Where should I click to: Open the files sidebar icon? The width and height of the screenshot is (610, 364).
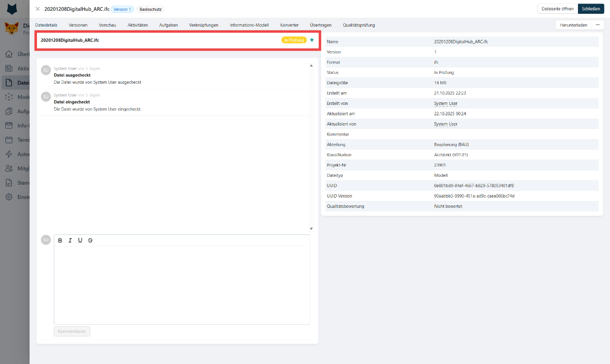coord(9,83)
